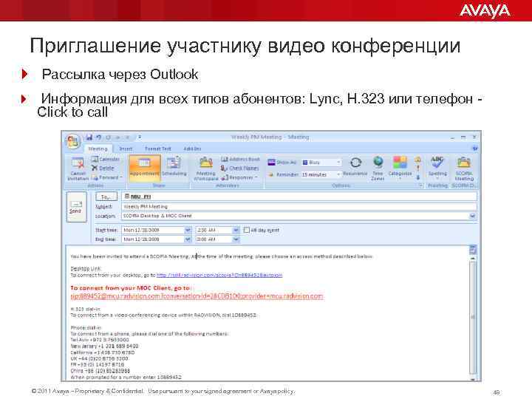This screenshot has height=399, width=532.
Task: Open the Address Book
Action: point(241,159)
